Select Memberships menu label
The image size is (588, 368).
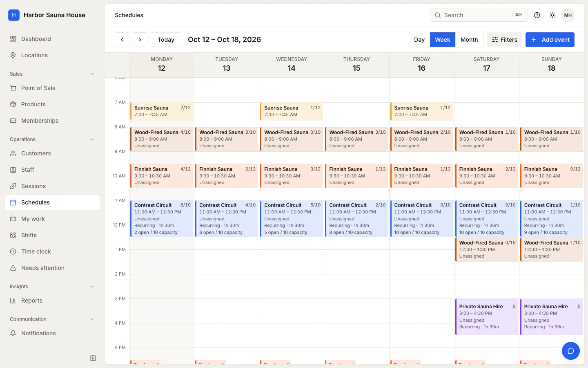coord(40,121)
